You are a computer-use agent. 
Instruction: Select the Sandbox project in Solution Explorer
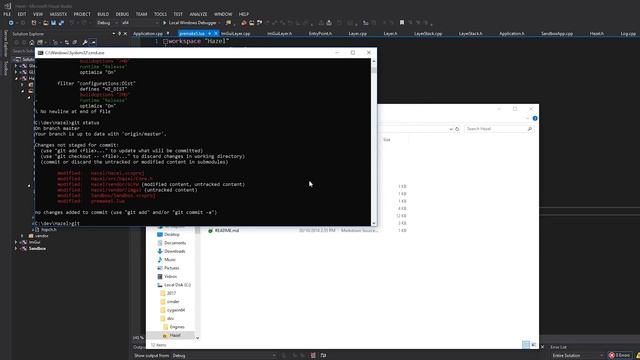point(37,248)
